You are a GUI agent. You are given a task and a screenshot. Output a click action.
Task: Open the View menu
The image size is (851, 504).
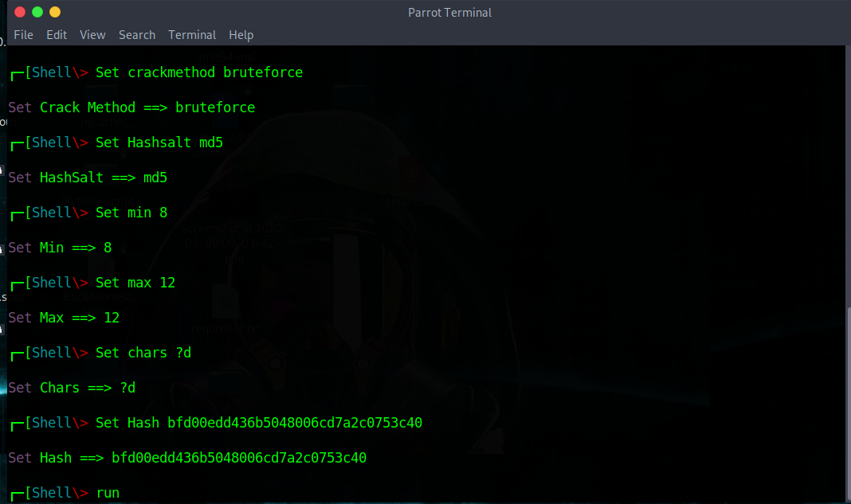point(92,35)
